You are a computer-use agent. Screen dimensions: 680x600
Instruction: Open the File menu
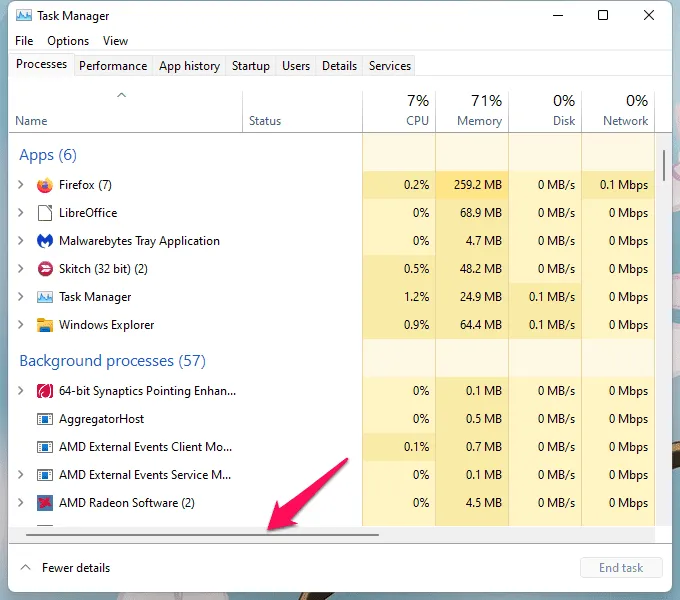pos(24,41)
